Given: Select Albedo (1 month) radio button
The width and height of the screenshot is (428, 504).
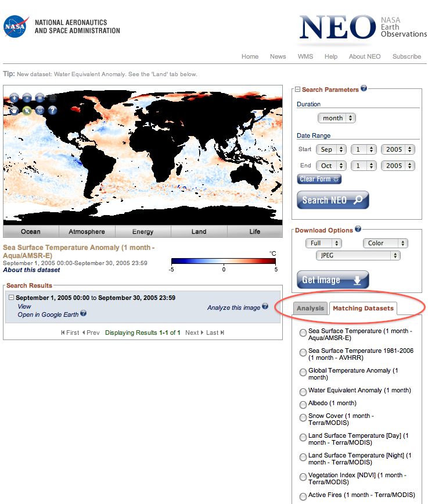Looking at the screenshot, I should [x=303, y=404].
